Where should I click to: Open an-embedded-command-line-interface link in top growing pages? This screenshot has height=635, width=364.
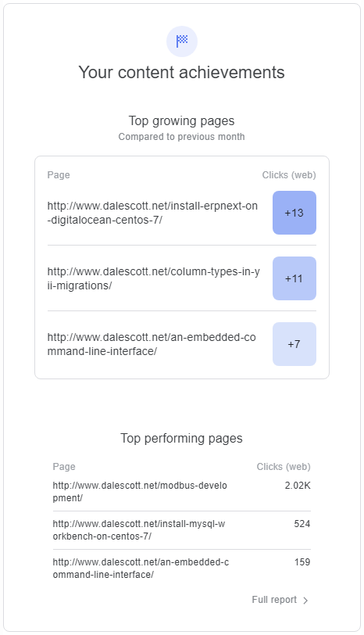click(152, 344)
